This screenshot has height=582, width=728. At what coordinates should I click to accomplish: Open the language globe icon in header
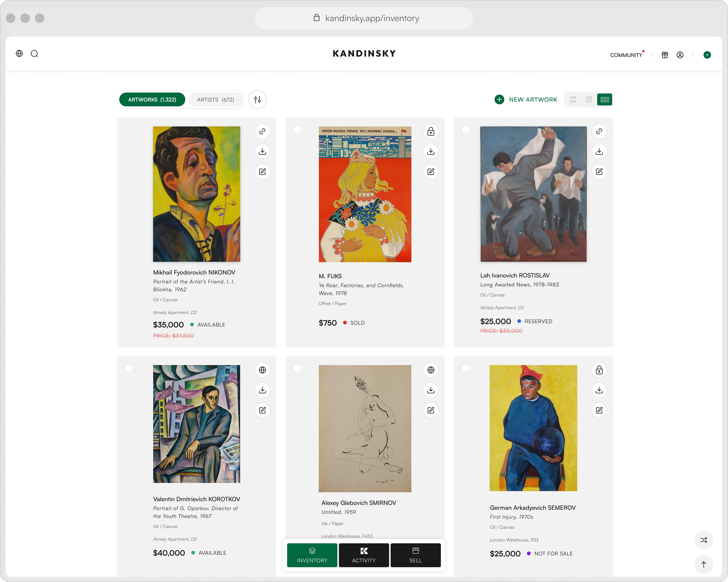[19, 54]
